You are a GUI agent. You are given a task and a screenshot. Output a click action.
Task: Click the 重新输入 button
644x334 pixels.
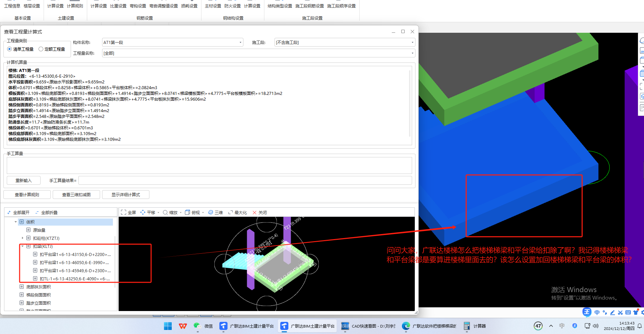coord(24,180)
